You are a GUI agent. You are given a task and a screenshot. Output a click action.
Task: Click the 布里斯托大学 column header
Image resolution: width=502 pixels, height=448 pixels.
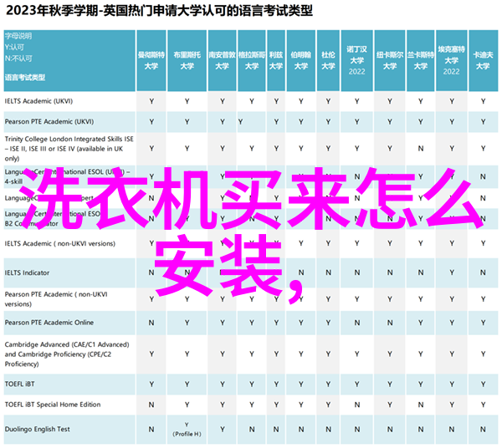pos(187,60)
